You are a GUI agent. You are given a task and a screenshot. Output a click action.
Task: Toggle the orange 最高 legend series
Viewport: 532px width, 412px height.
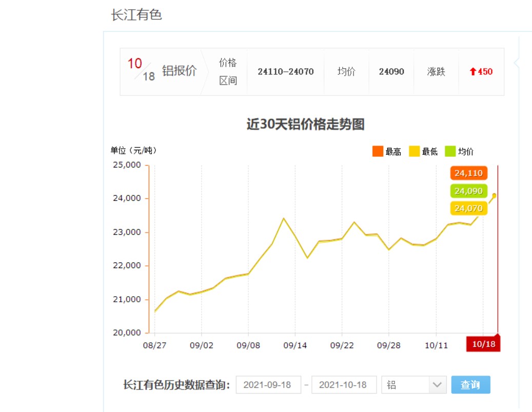click(378, 151)
